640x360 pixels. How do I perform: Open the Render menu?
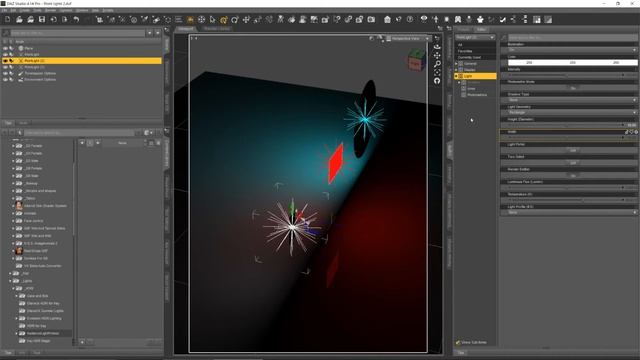coord(50,10)
